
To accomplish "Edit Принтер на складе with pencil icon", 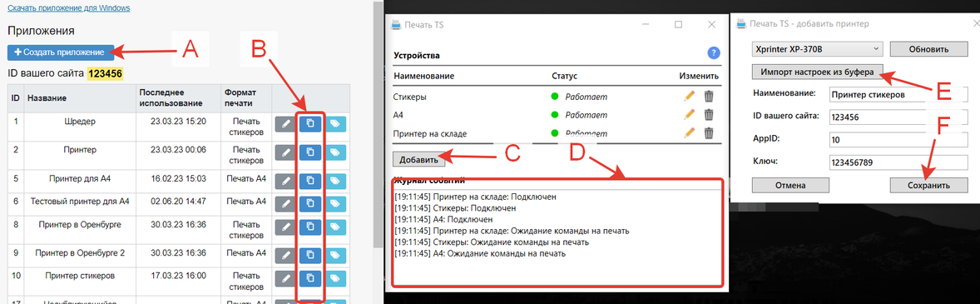I will pyautogui.click(x=690, y=132).
